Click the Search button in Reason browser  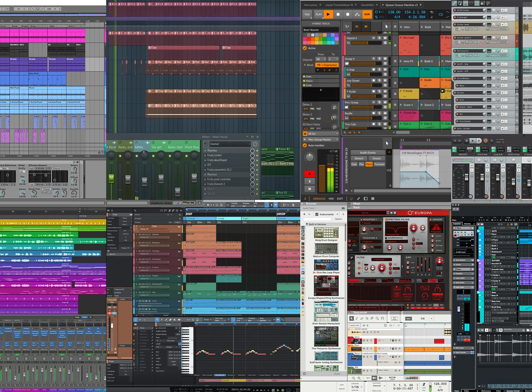click(338, 219)
